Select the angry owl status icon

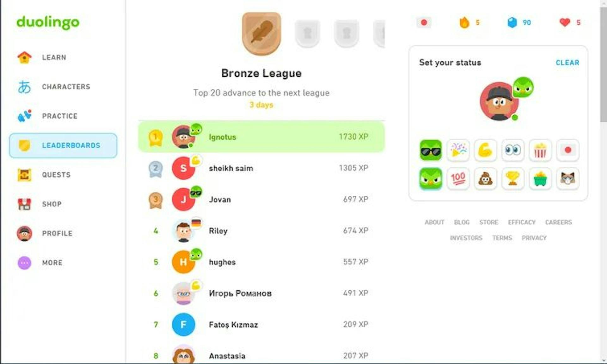coord(429,178)
